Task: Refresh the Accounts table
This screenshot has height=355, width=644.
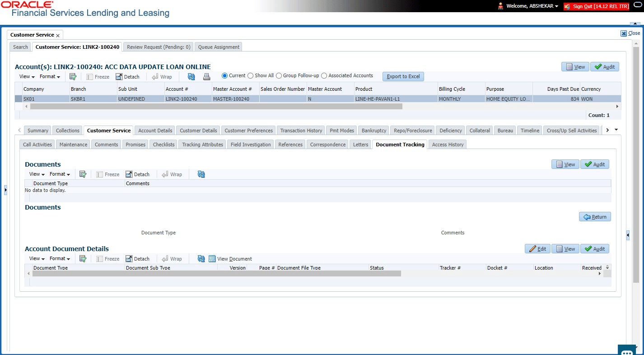Action: pos(191,77)
